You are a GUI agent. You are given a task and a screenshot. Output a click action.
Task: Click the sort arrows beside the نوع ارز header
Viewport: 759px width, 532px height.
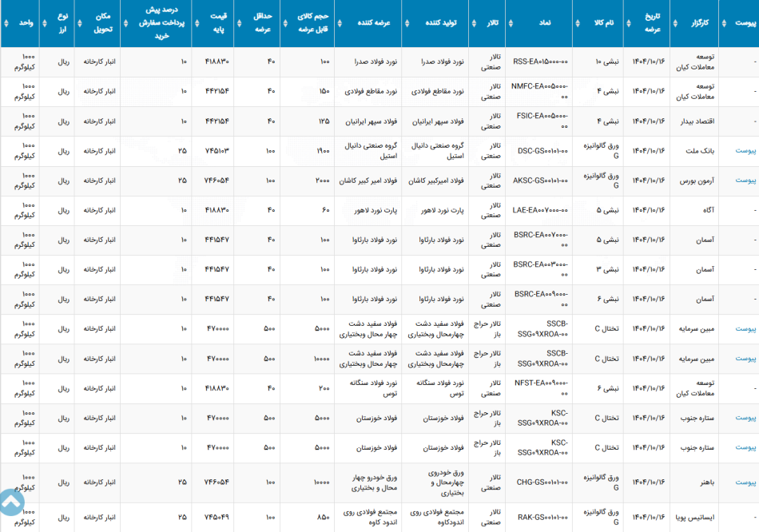tap(45, 23)
